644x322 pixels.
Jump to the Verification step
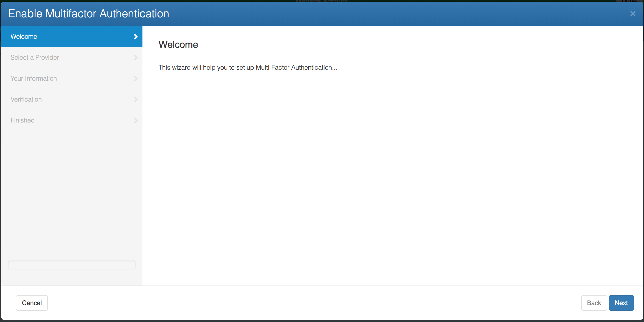(x=26, y=100)
